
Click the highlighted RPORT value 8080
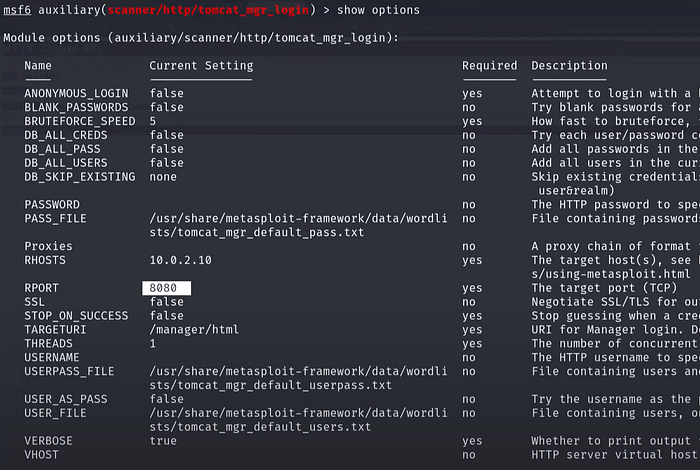pyautogui.click(x=166, y=288)
